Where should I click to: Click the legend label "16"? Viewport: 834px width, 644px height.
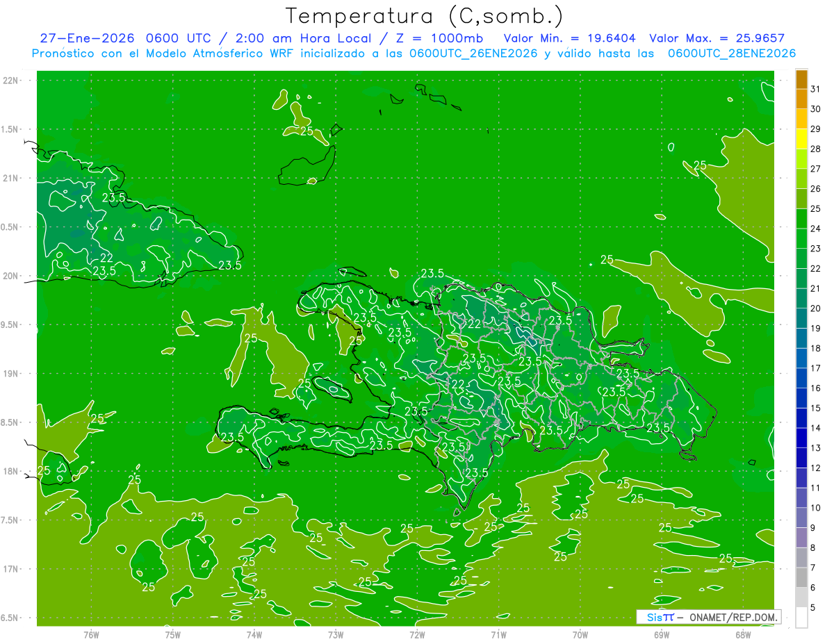[816, 388]
